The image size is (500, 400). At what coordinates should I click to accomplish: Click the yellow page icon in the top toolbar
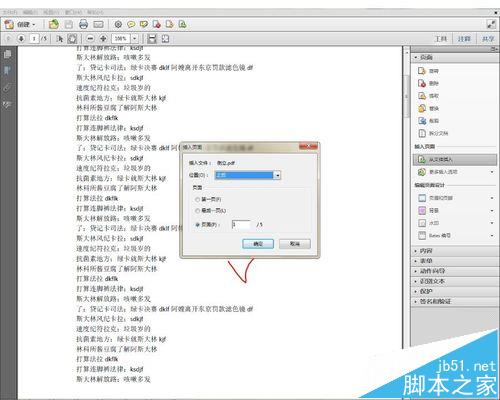(x=169, y=24)
